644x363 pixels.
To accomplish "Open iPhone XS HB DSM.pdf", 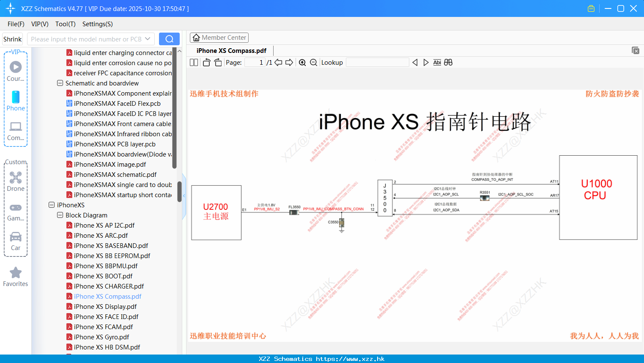I will point(107,347).
